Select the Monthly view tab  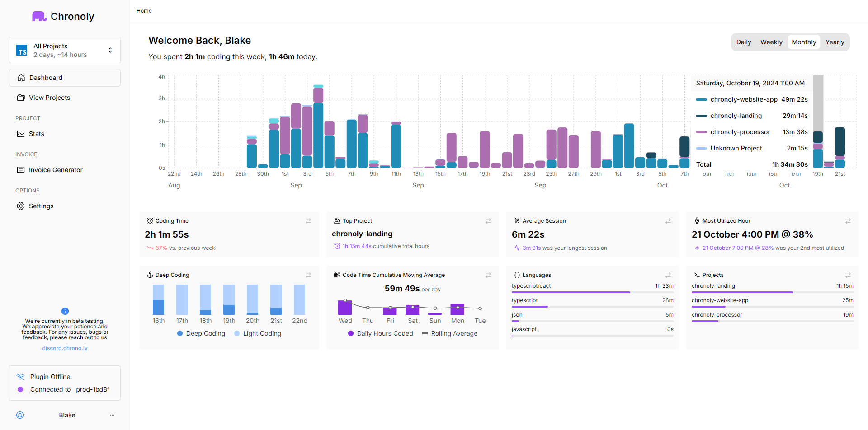click(x=804, y=42)
